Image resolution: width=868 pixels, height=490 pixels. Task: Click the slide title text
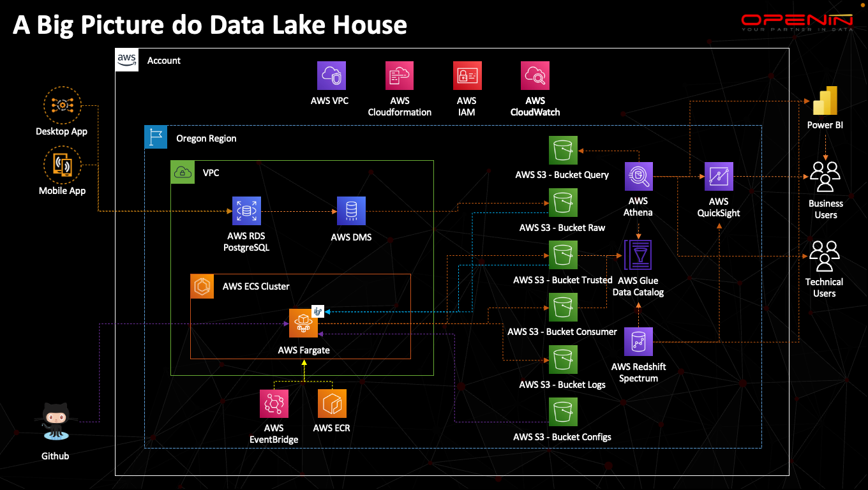pos(210,25)
